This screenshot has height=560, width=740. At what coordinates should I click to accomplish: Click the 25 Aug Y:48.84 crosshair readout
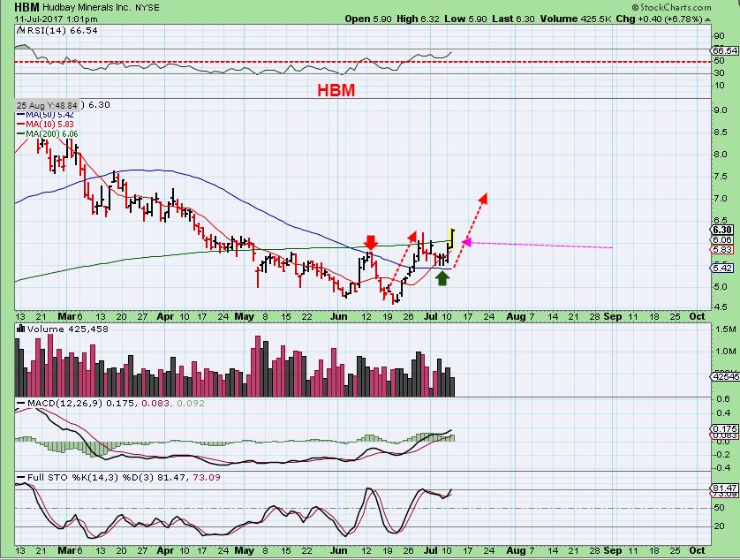[x=47, y=105]
